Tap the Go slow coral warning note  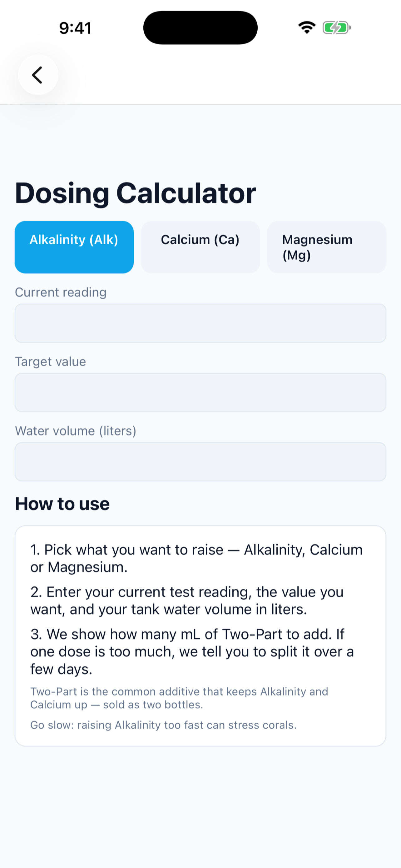pyautogui.click(x=163, y=725)
